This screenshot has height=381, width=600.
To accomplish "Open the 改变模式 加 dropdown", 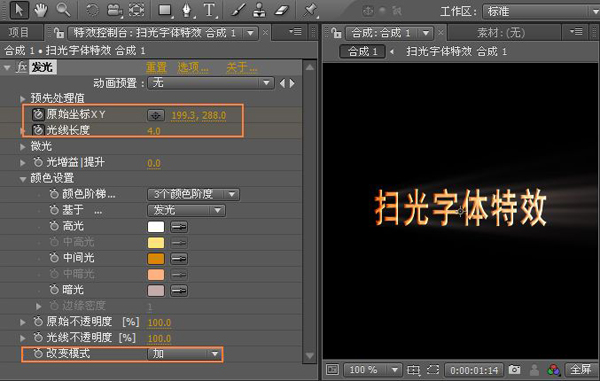I will (x=185, y=354).
